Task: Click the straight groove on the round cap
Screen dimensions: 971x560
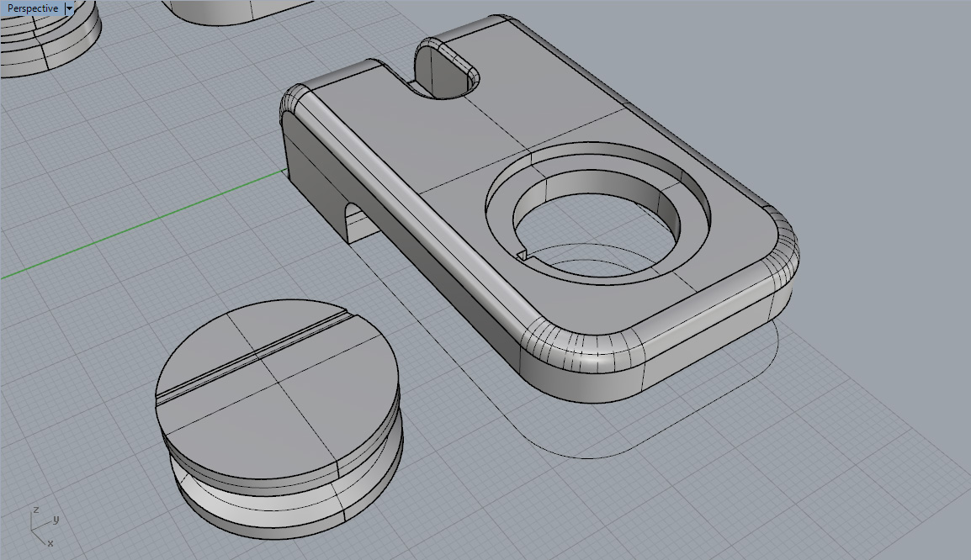Action: (253, 356)
